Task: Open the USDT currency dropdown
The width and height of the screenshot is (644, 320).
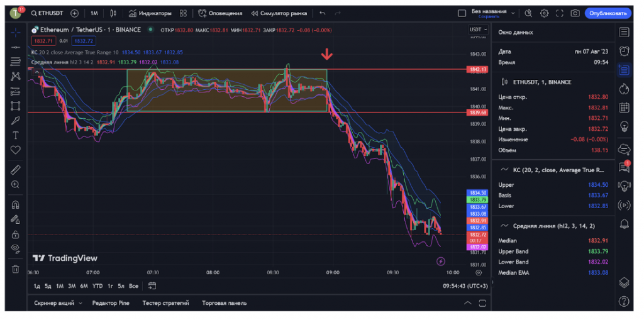Action: [x=479, y=30]
